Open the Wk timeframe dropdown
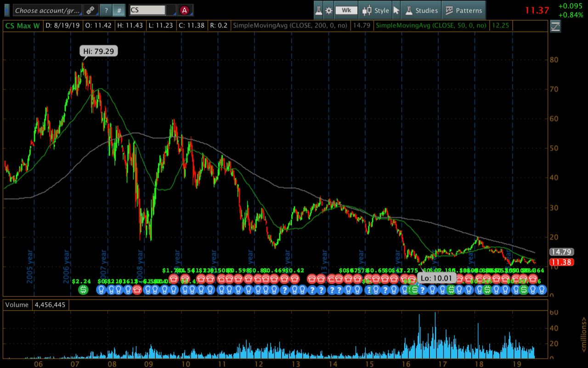The width and height of the screenshot is (588, 368). tap(346, 10)
